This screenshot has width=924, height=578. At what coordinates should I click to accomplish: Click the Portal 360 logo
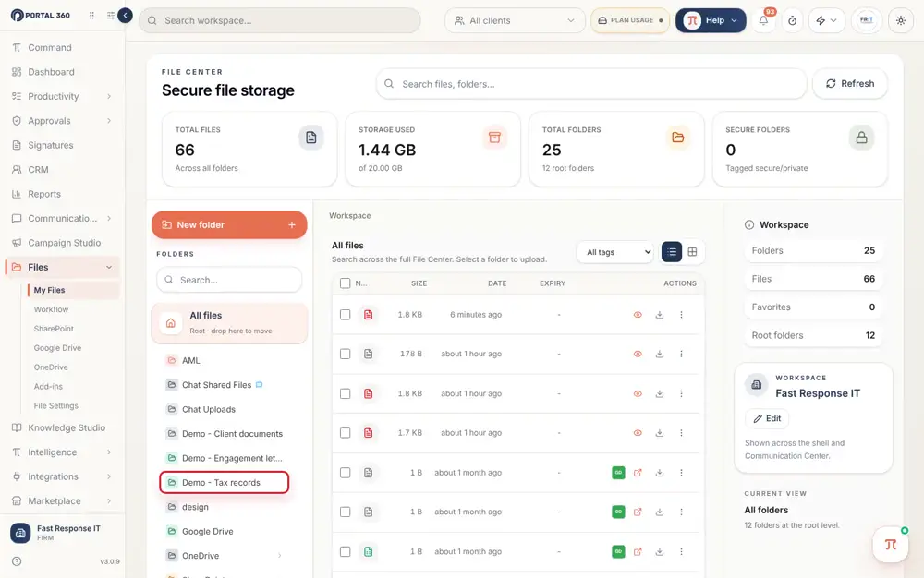pyautogui.click(x=40, y=16)
